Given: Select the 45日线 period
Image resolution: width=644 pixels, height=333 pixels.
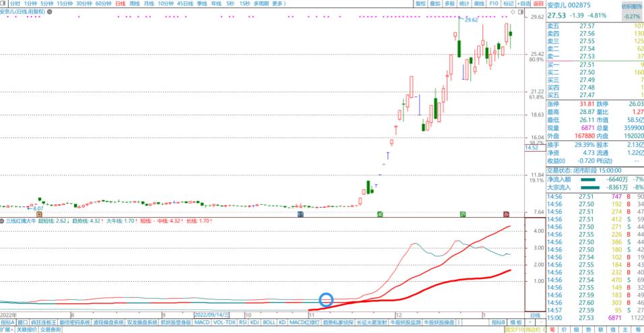Looking at the screenshot, I should [x=185, y=3].
